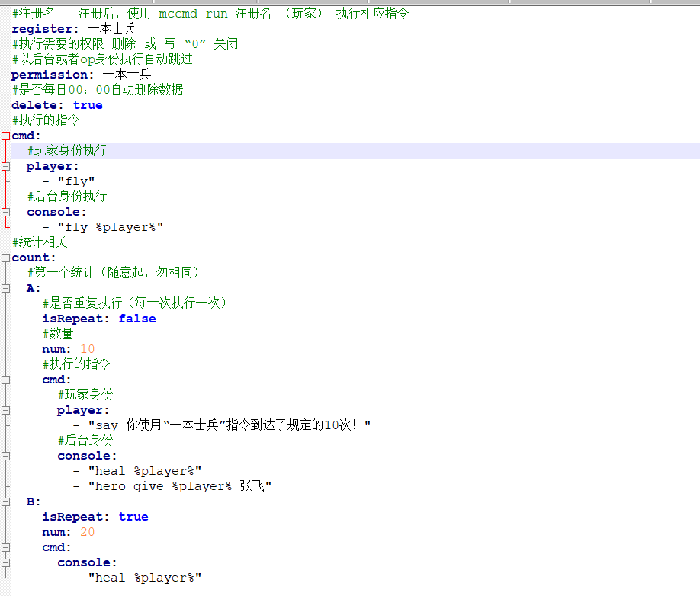Collapse the count section fold marker
The height and width of the screenshot is (596, 700).
click(x=5, y=258)
